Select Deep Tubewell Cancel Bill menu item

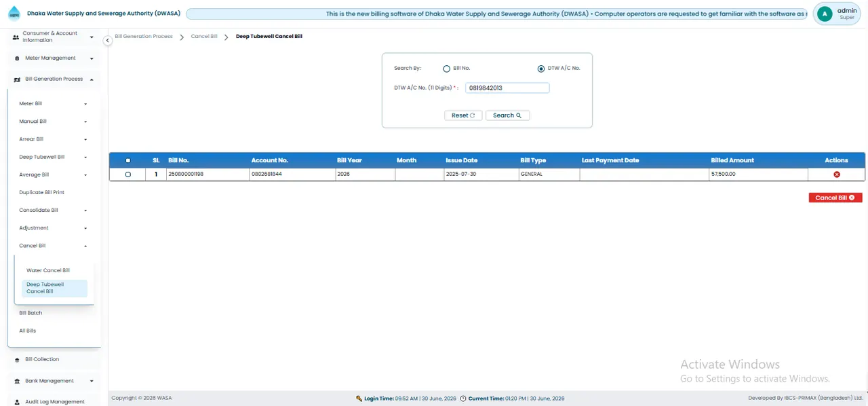54,288
